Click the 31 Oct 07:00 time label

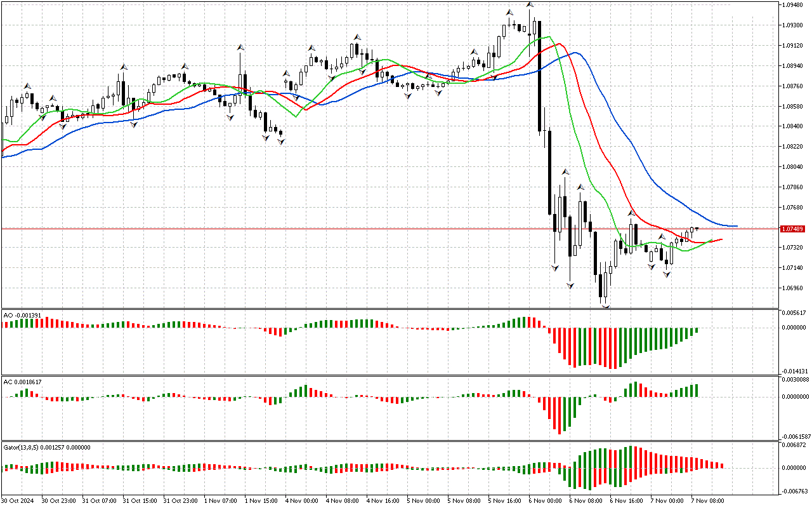pos(98,501)
